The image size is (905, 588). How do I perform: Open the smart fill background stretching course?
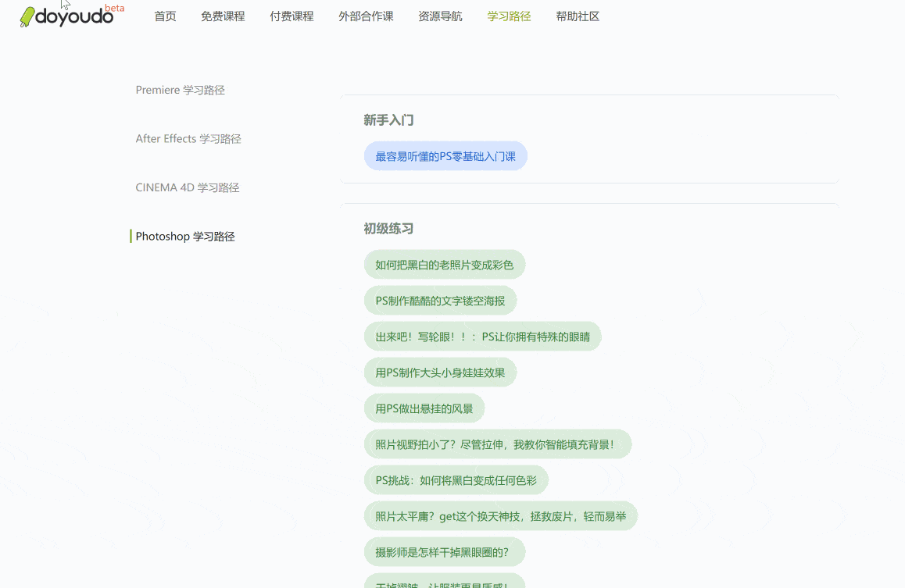498,444
